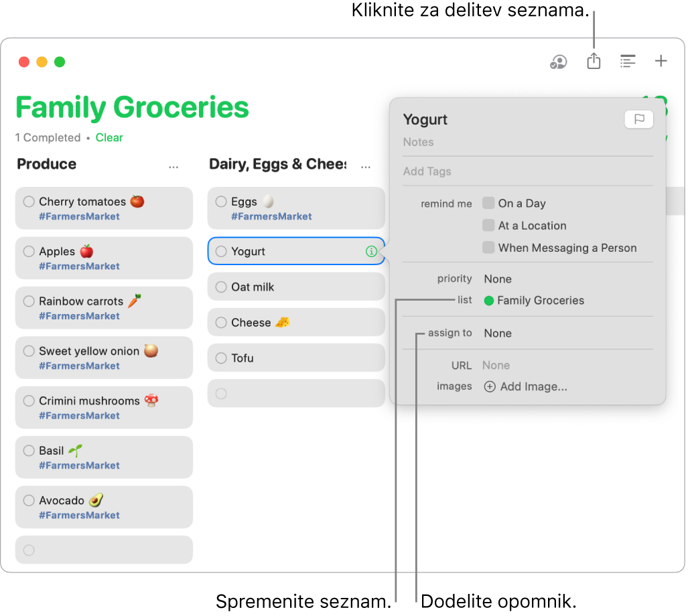Viewport: 688px width, 616px height.
Task: Check When Messaging a Person option
Action: point(488,248)
